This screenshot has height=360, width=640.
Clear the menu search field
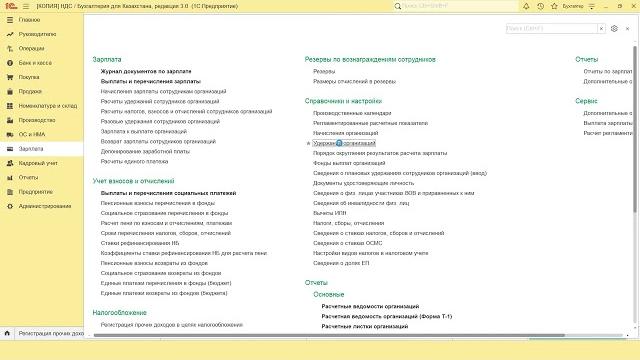601,29
